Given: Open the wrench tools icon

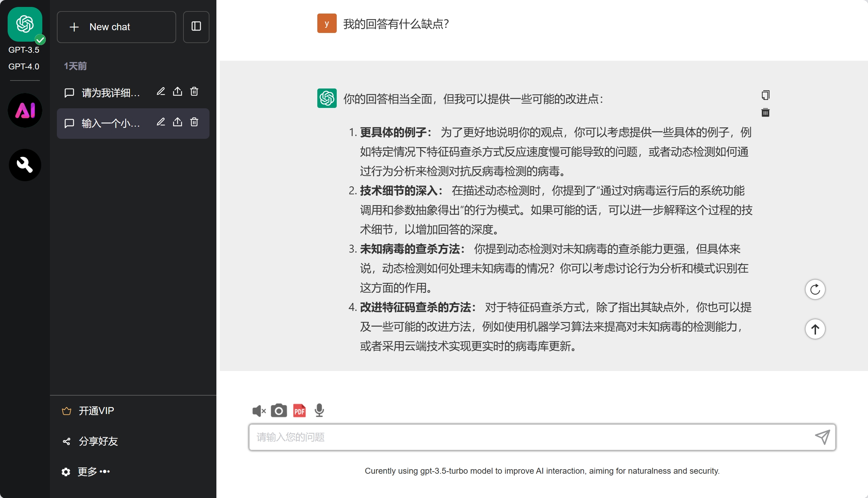Looking at the screenshot, I should (x=25, y=165).
